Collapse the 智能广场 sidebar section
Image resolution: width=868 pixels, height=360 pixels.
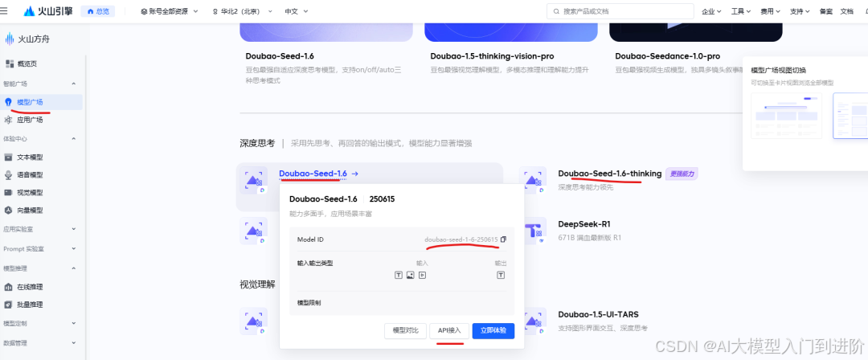coord(74,84)
